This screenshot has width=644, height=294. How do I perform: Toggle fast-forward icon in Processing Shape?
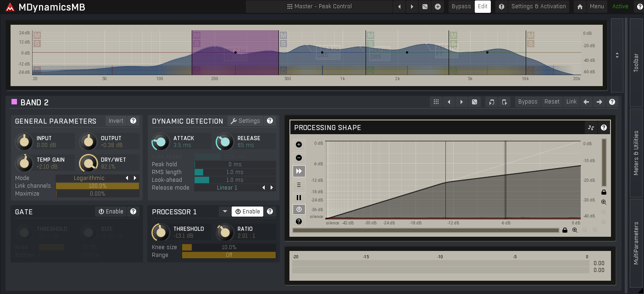(x=299, y=171)
